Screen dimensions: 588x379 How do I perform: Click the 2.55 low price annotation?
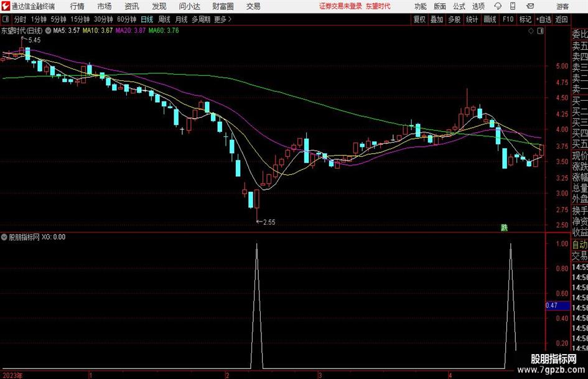coord(269,222)
